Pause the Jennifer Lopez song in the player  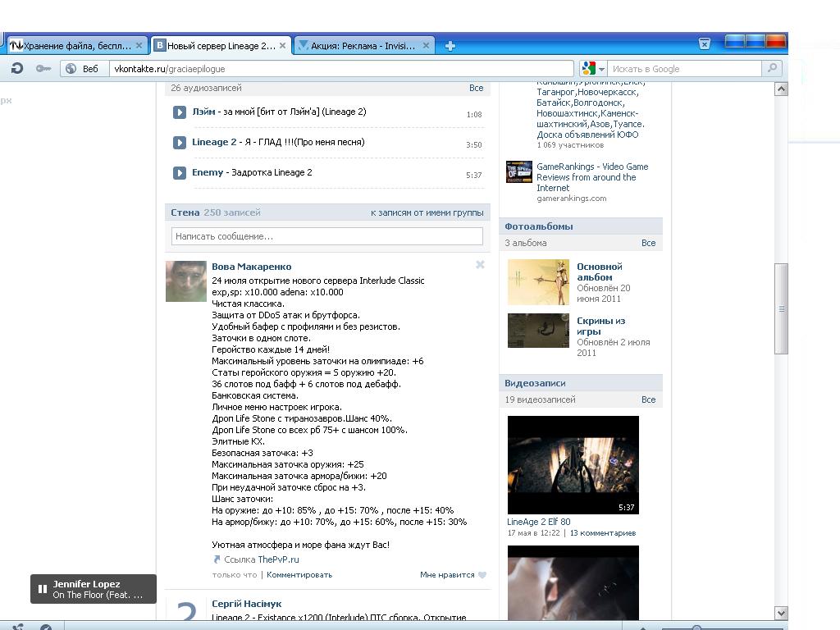click(x=43, y=589)
